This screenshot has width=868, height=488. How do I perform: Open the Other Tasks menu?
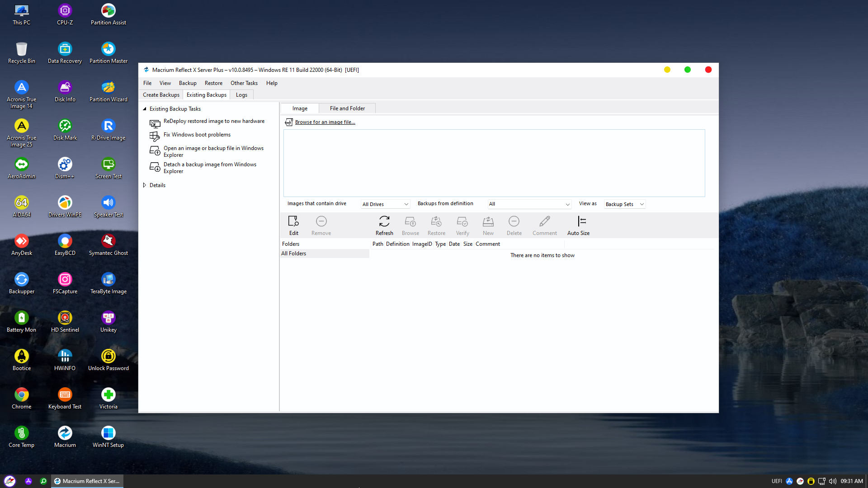click(x=244, y=83)
